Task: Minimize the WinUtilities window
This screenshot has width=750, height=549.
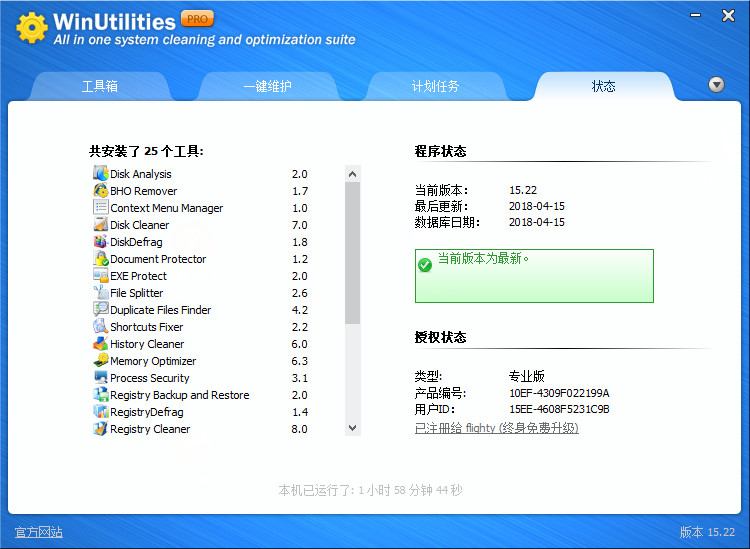Action: pos(695,15)
